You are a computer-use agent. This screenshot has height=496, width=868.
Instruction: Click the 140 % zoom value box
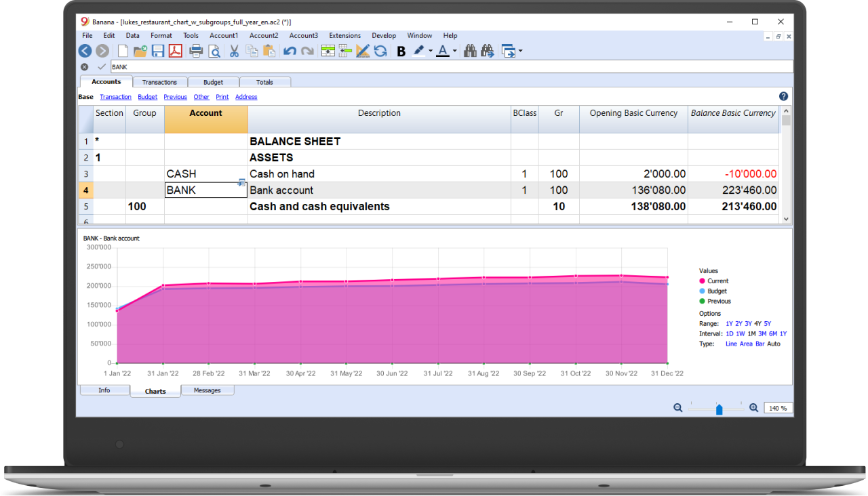coord(778,408)
